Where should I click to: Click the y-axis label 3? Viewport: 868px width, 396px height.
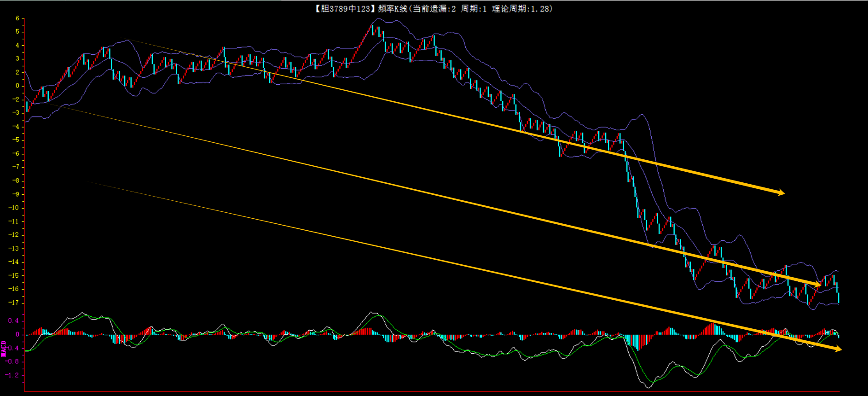tap(17, 58)
